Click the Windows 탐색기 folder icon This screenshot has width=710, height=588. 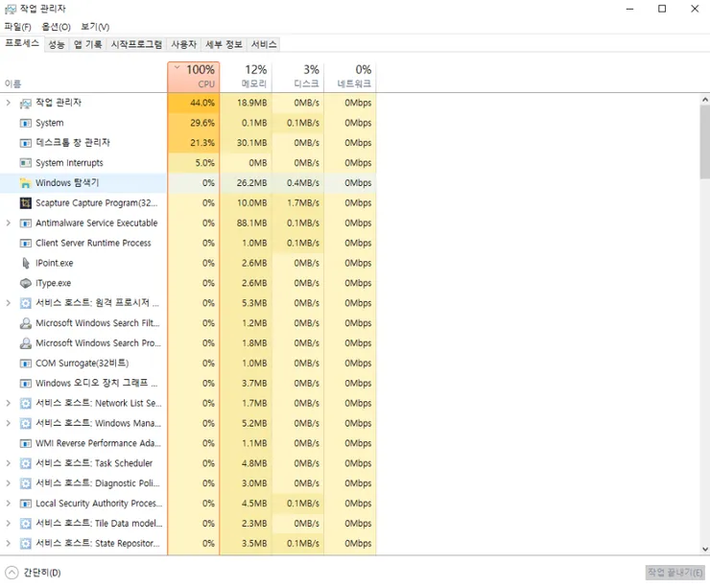[25, 183]
